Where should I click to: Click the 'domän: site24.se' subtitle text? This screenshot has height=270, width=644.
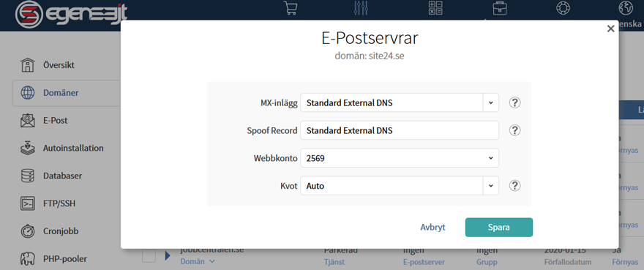click(370, 56)
